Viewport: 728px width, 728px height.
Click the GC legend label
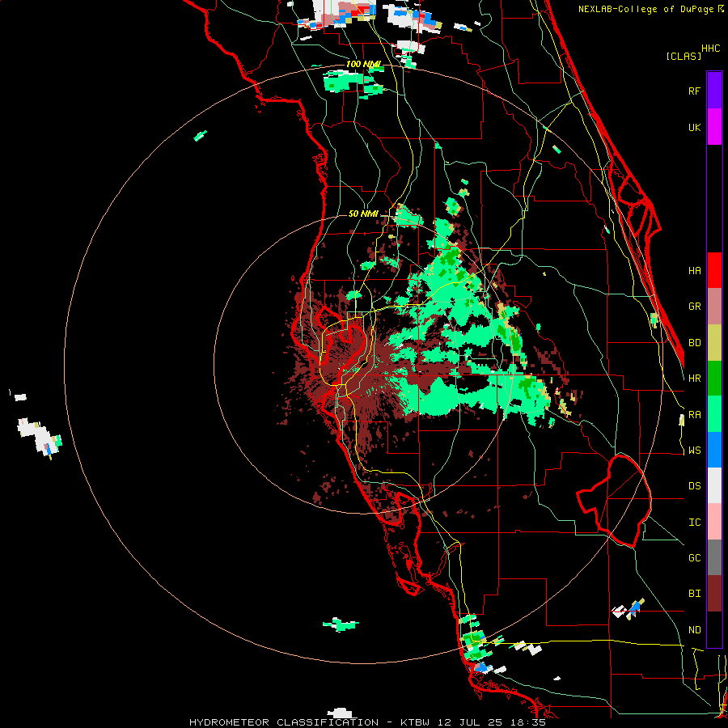click(x=694, y=557)
